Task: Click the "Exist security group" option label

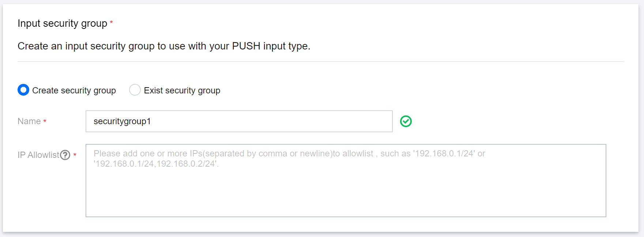Action: tap(182, 90)
